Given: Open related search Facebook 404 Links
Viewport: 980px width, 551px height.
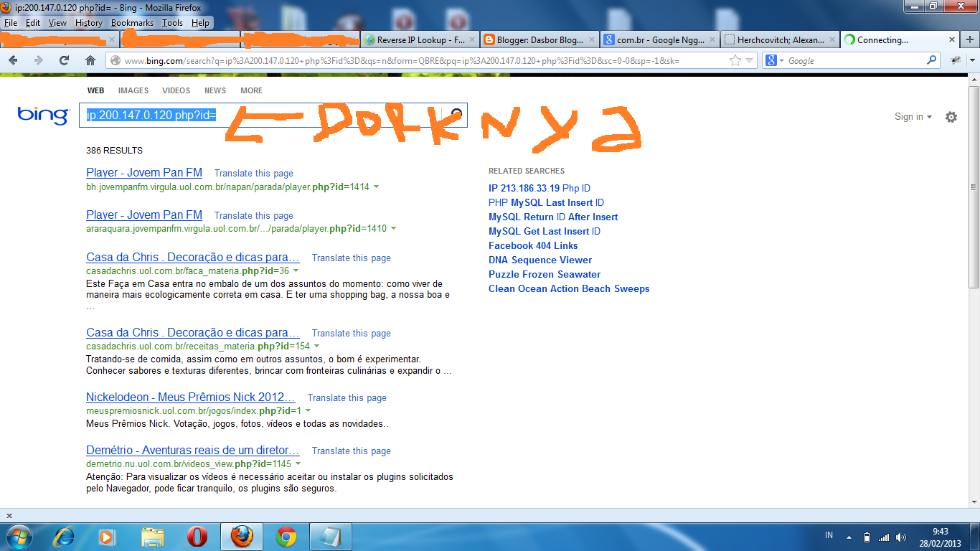Looking at the screenshot, I should 533,245.
